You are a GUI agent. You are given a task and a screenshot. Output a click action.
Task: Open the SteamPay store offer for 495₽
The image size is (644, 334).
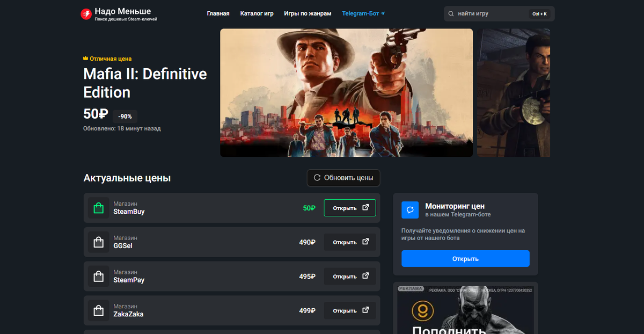pos(350,277)
